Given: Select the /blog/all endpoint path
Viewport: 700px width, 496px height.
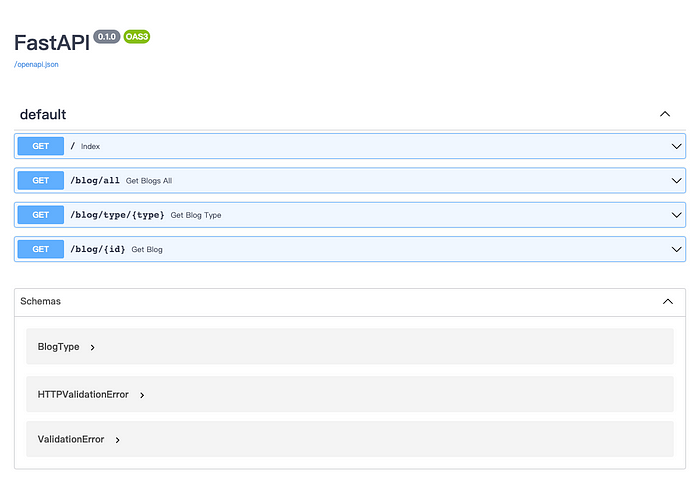Looking at the screenshot, I should 95,181.
